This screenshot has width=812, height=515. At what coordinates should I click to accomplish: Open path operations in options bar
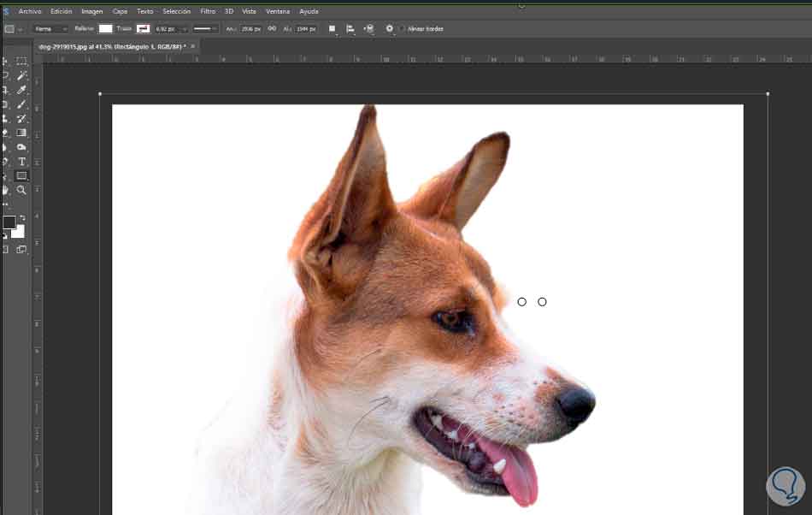(332, 29)
